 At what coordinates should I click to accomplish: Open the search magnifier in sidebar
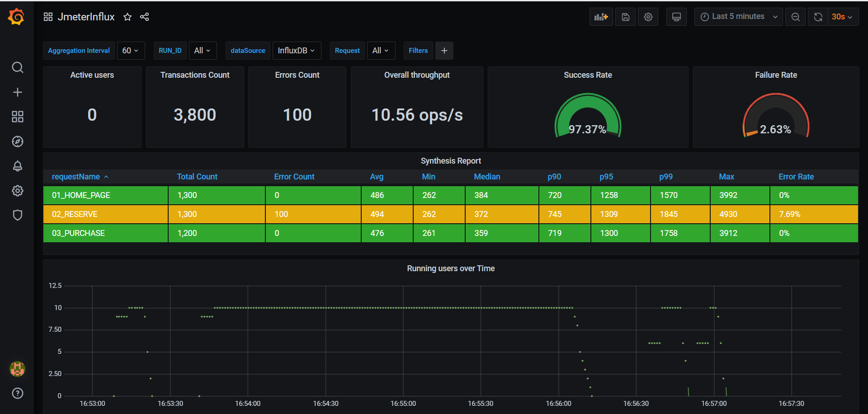17,67
